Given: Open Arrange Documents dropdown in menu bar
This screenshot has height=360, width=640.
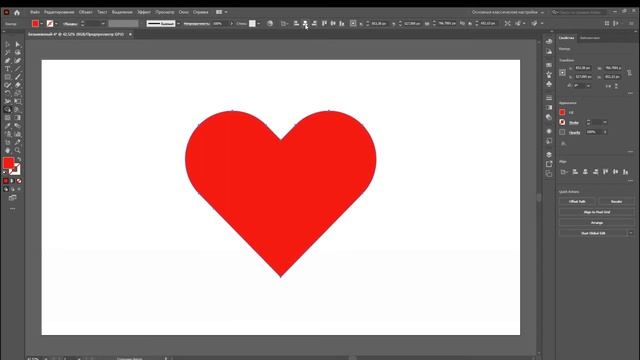Looking at the screenshot, I should [x=221, y=12].
